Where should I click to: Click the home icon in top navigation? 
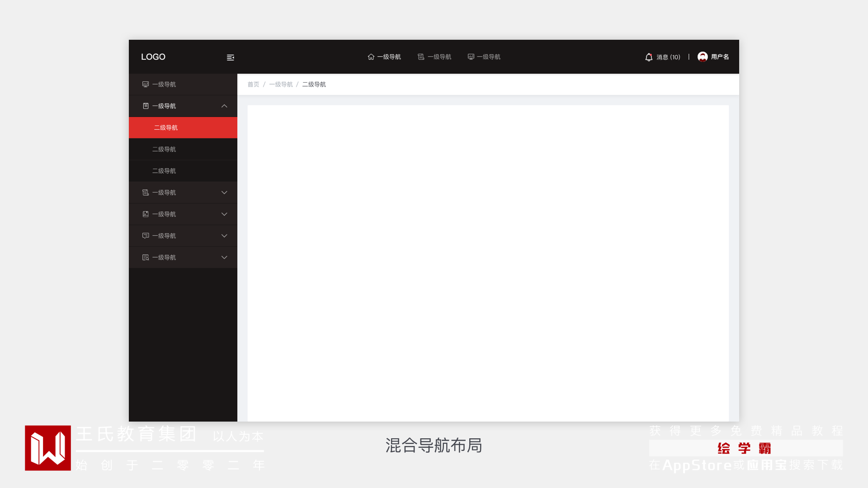[371, 57]
